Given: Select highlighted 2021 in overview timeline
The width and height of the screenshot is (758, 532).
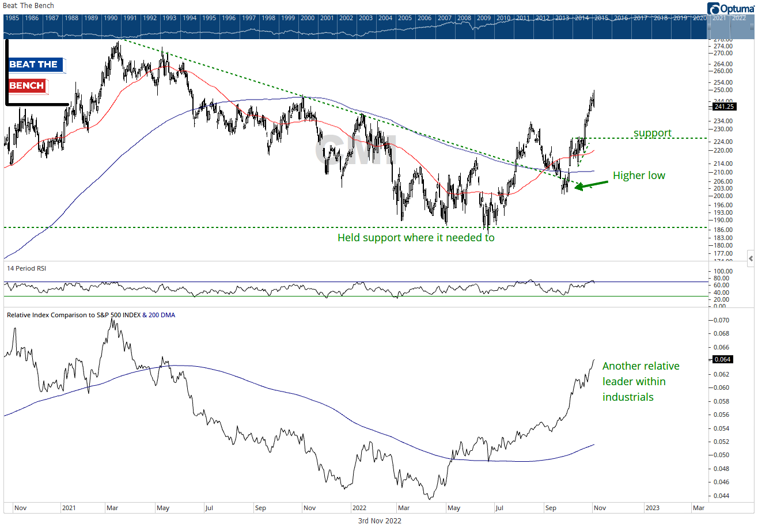Looking at the screenshot, I should (x=719, y=18).
